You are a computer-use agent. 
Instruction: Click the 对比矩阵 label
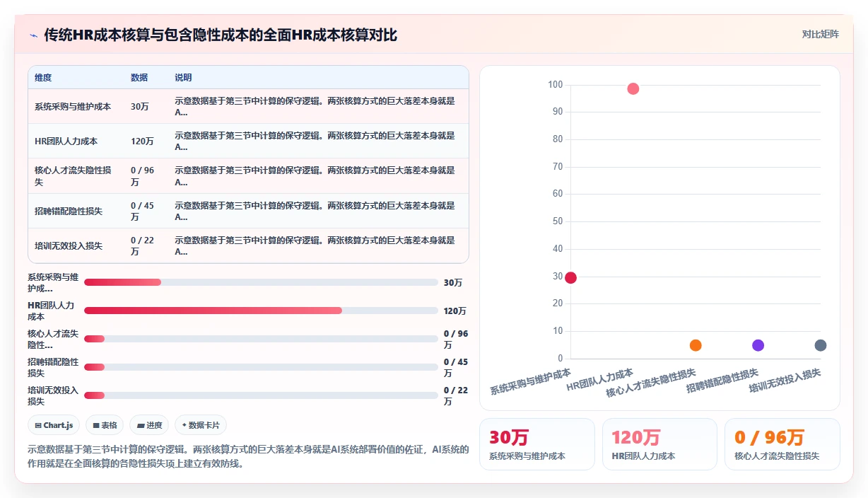click(821, 34)
